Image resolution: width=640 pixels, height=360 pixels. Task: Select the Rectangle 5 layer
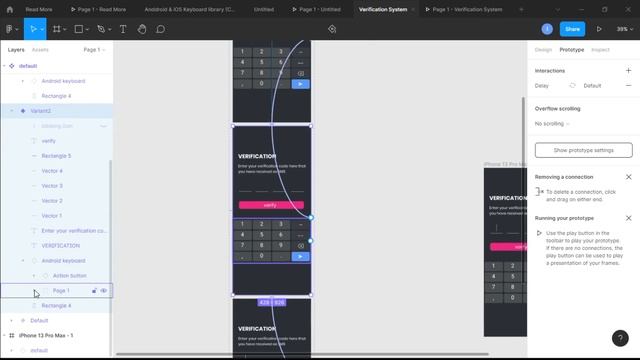tap(56, 156)
